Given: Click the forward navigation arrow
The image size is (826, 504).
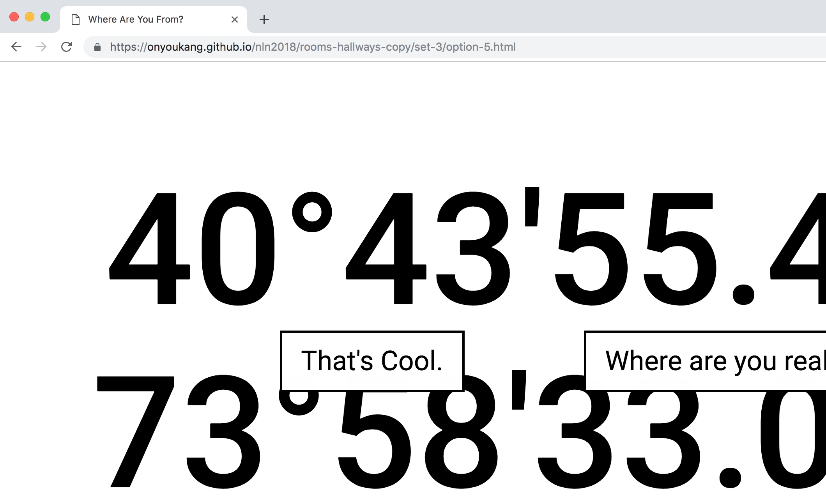Looking at the screenshot, I should (41, 47).
